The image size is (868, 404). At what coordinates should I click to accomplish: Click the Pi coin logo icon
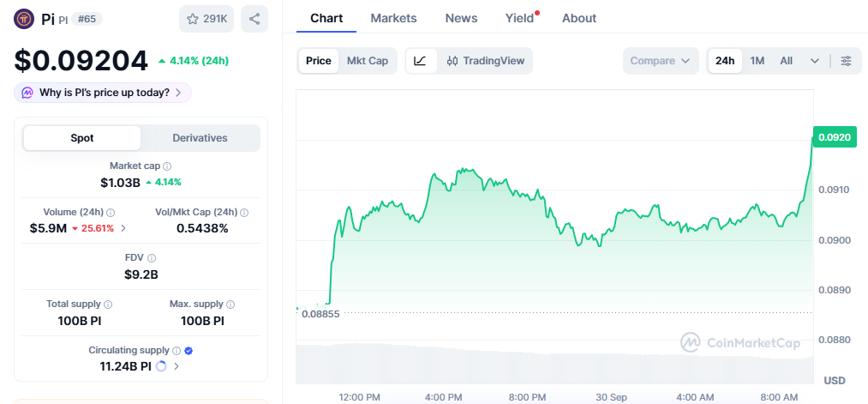click(23, 19)
